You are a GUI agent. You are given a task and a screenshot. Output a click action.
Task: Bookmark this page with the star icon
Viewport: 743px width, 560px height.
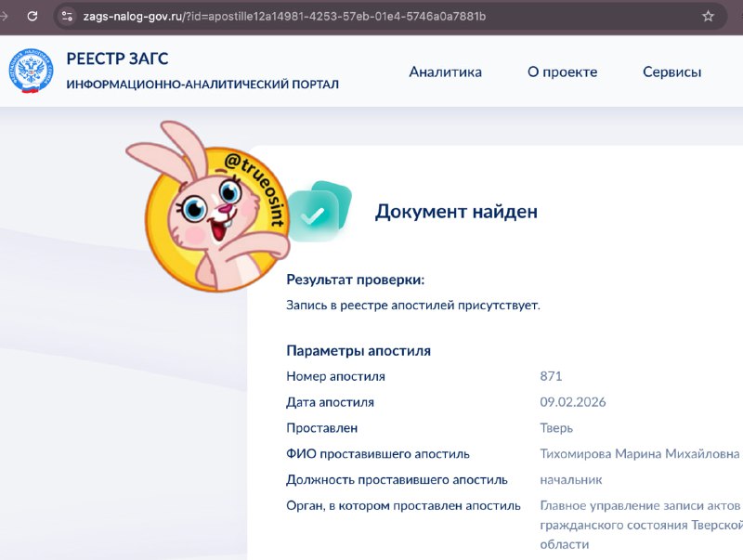[x=708, y=16]
